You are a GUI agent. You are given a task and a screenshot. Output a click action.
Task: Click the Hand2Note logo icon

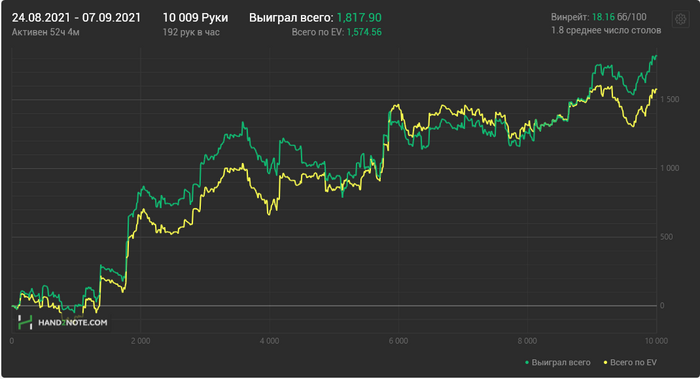point(25,322)
